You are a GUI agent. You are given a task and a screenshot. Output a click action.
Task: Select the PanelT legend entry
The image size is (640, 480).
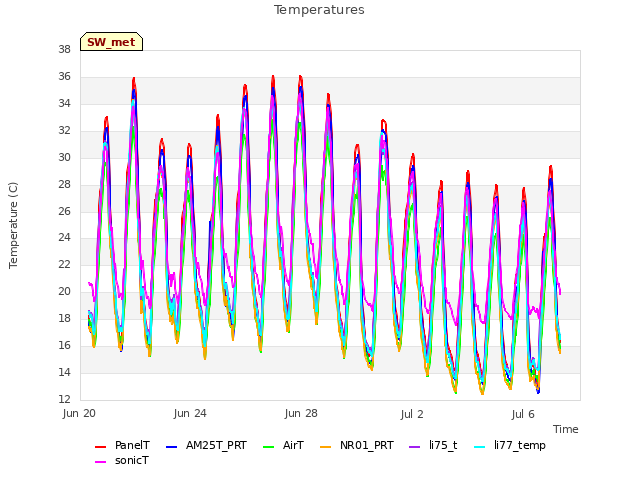[122, 445]
